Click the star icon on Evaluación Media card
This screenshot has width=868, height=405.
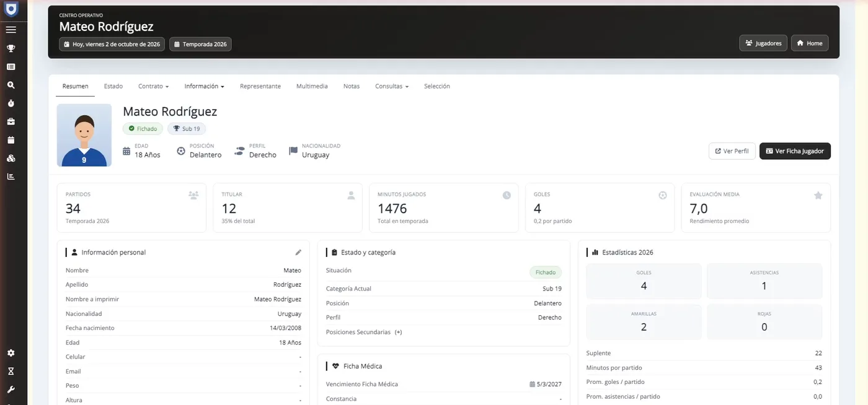click(818, 195)
